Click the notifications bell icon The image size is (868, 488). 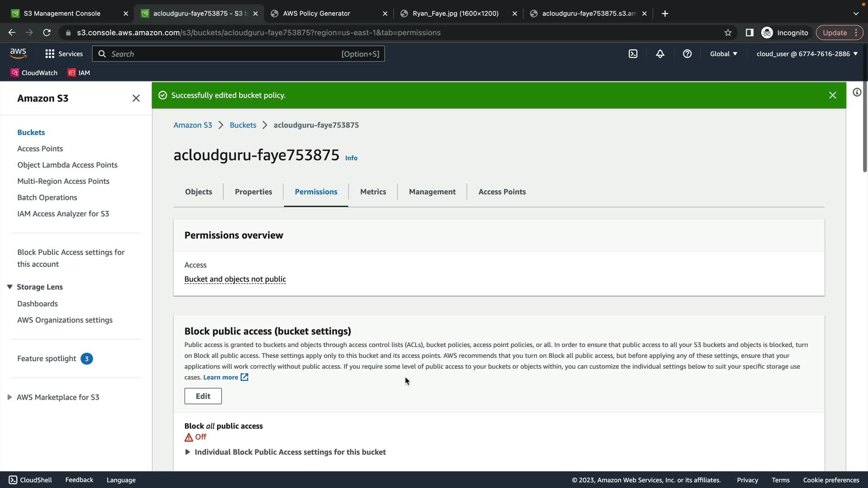point(660,54)
